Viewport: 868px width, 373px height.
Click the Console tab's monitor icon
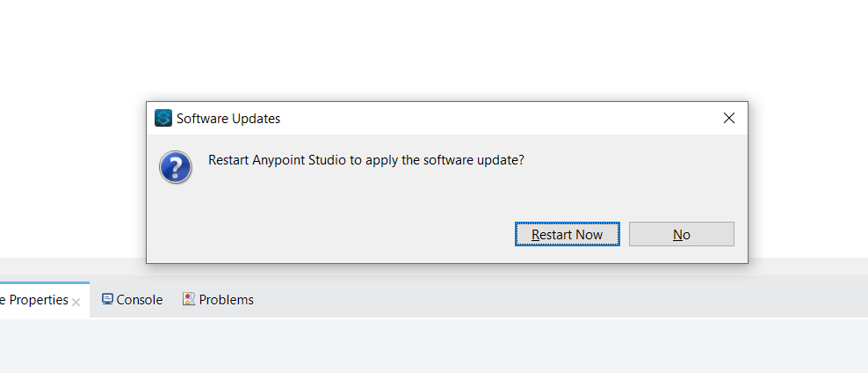[x=107, y=299]
